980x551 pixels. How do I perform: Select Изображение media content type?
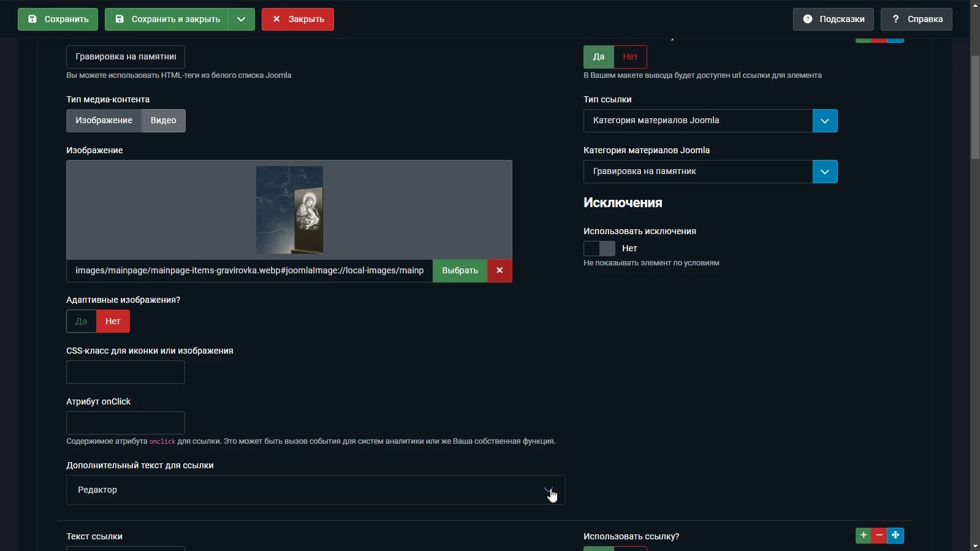click(104, 121)
